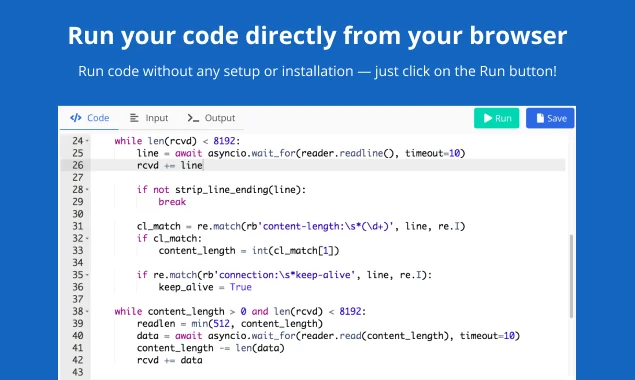The height and width of the screenshot is (380, 635).
Task: Click line number 43 in the gutter
Action: pos(78,372)
